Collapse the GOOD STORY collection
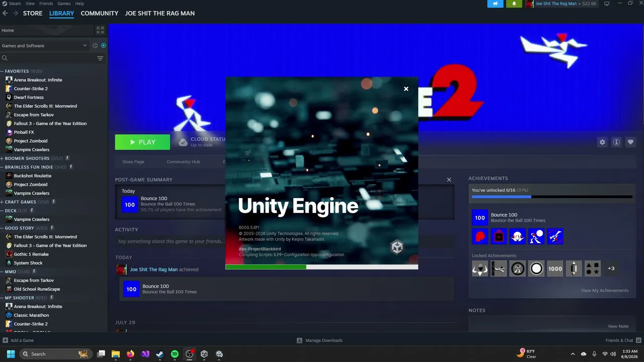 click(2, 228)
